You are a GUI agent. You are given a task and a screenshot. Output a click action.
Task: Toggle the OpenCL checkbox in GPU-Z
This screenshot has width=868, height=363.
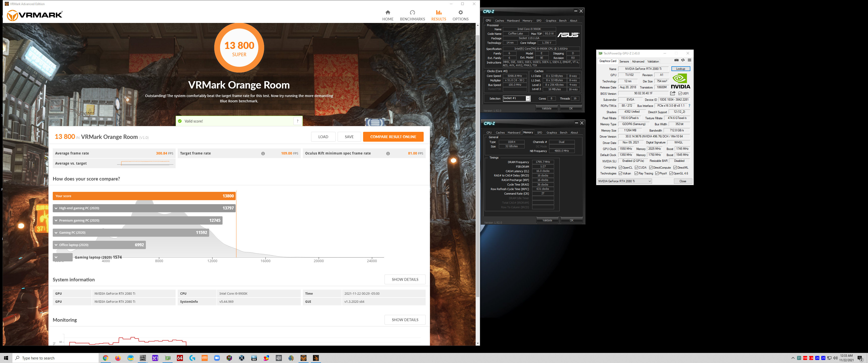click(x=620, y=168)
